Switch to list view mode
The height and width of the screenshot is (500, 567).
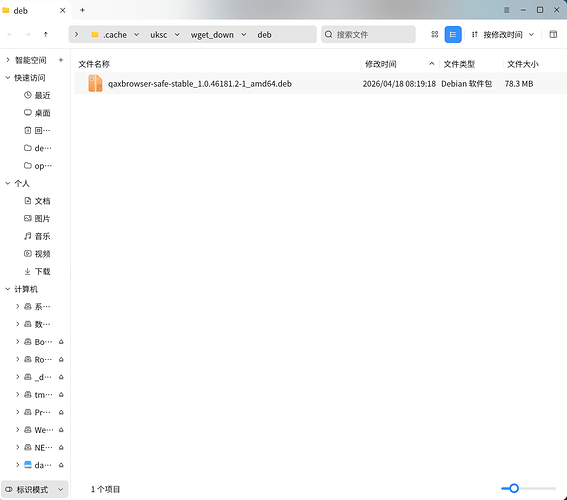pos(453,34)
